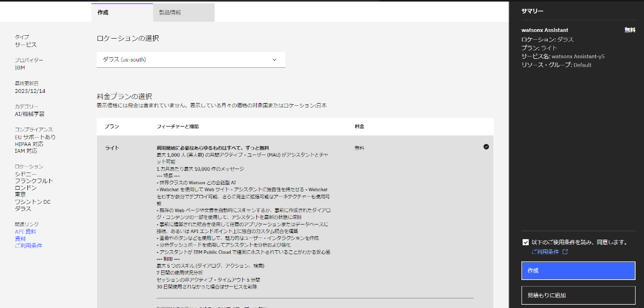Open the 製品情報 tab

click(184, 12)
